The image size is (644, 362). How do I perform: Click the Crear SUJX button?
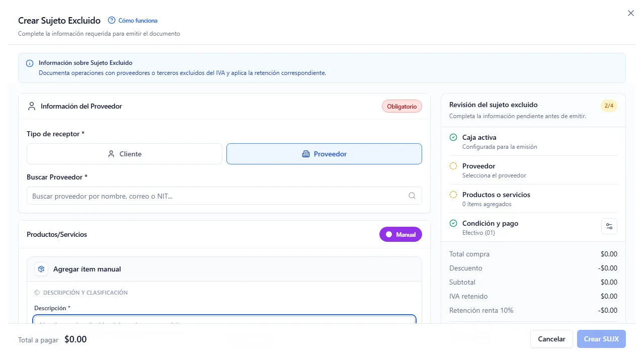[601, 339]
